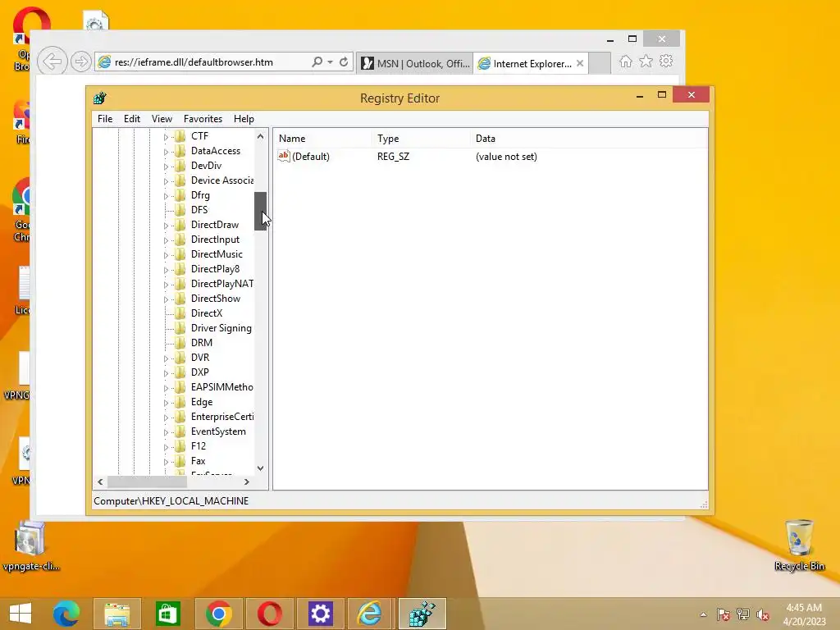840x630 pixels.
Task: Close the Internet Explorer... tab
Action: pyautogui.click(x=580, y=63)
